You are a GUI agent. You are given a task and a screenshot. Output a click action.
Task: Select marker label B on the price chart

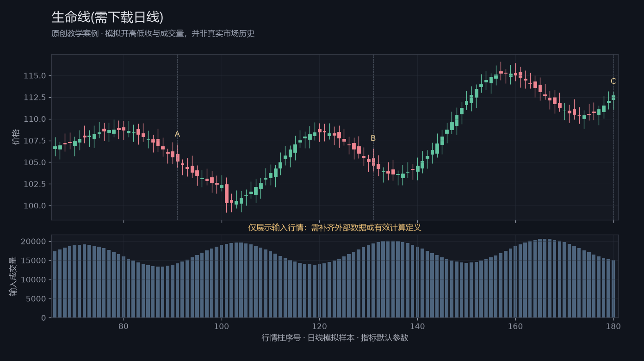pos(373,138)
